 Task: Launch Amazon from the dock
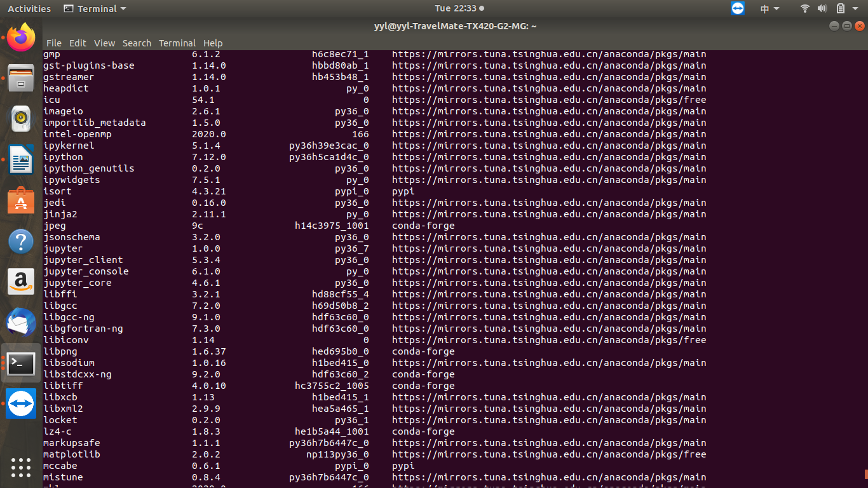21,281
